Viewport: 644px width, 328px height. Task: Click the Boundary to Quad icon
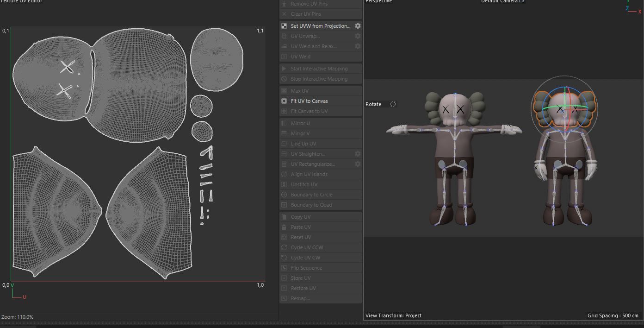[x=284, y=205]
